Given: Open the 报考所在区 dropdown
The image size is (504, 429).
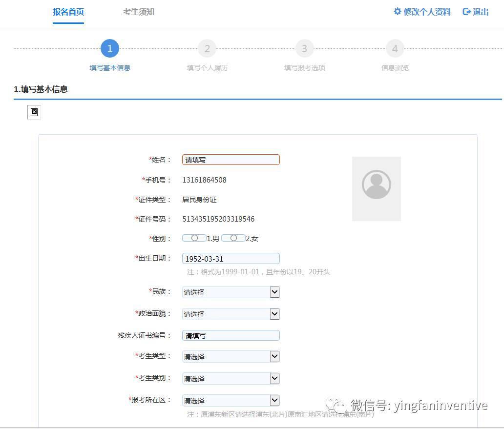Looking at the screenshot, I should click(231, 401).
